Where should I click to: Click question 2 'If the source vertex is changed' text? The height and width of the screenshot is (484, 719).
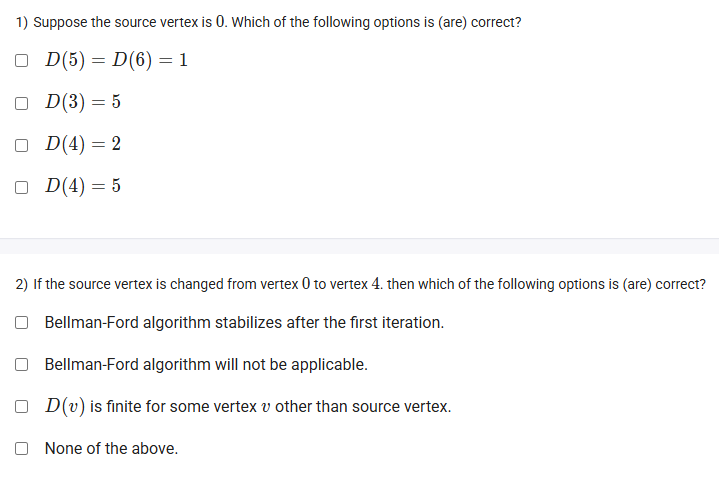(x=361, y=284)
